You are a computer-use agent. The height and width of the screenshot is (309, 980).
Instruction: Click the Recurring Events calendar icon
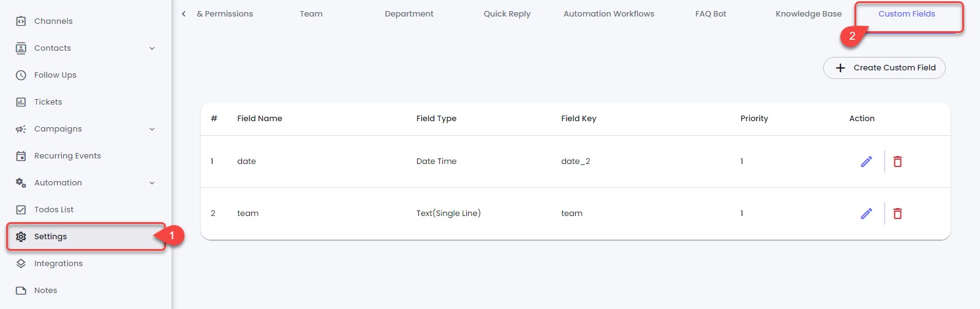click(21, 156)
